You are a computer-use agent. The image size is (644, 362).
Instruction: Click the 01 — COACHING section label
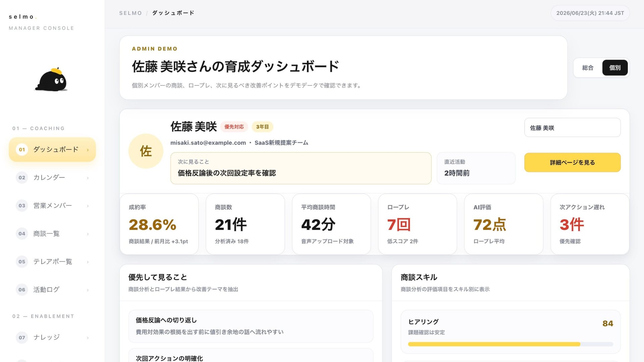coord(39,128)
